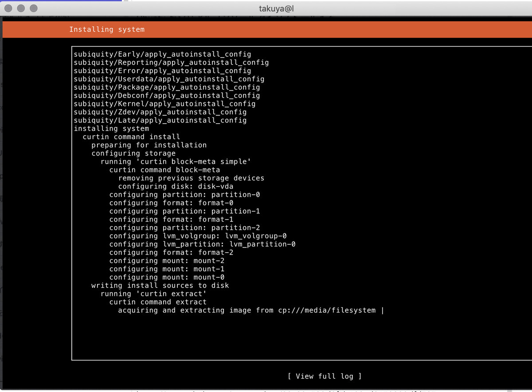
Task: Click the Installing system header text
Action: [x=107, y=29]
